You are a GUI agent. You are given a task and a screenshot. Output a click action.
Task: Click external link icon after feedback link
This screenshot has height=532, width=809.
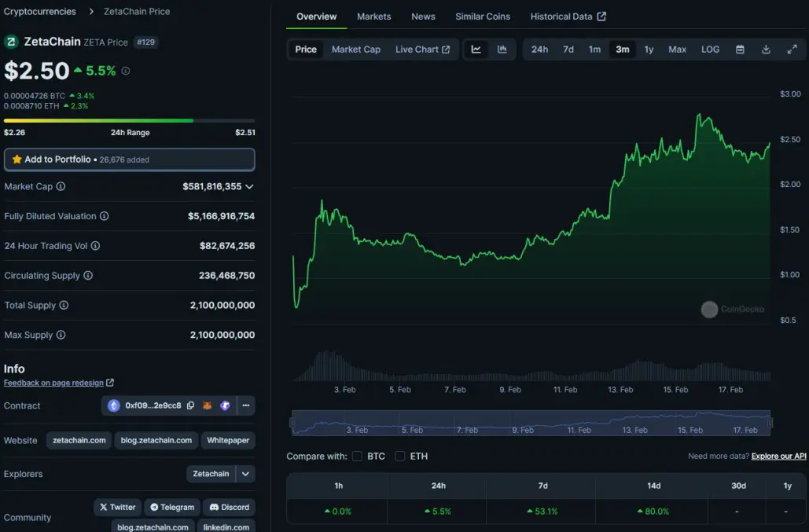tap(110, 383)
